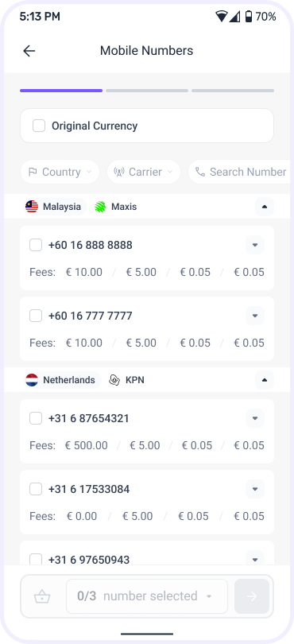Open the Country filter dropdown
Viewport: 294px width, 644px height.
pyautogui.click(x=60, y=172)
